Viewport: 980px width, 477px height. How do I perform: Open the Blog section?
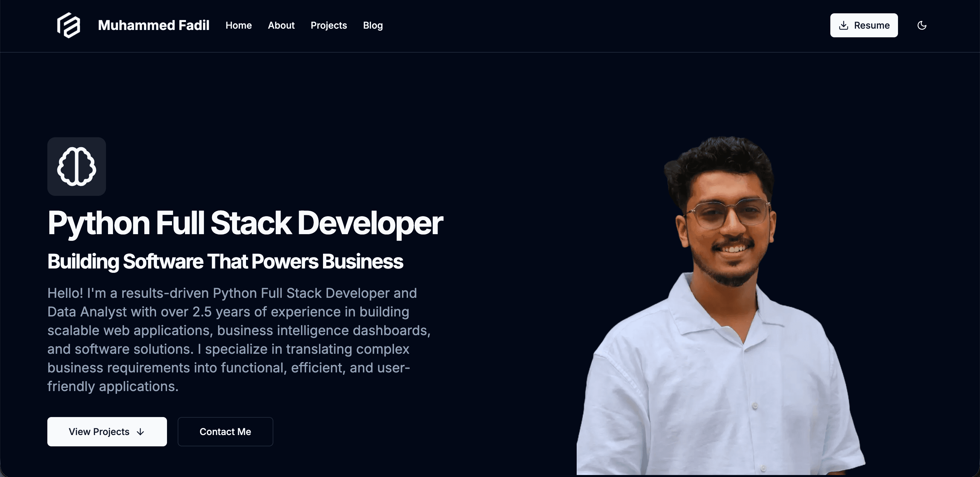click(372, 25)
